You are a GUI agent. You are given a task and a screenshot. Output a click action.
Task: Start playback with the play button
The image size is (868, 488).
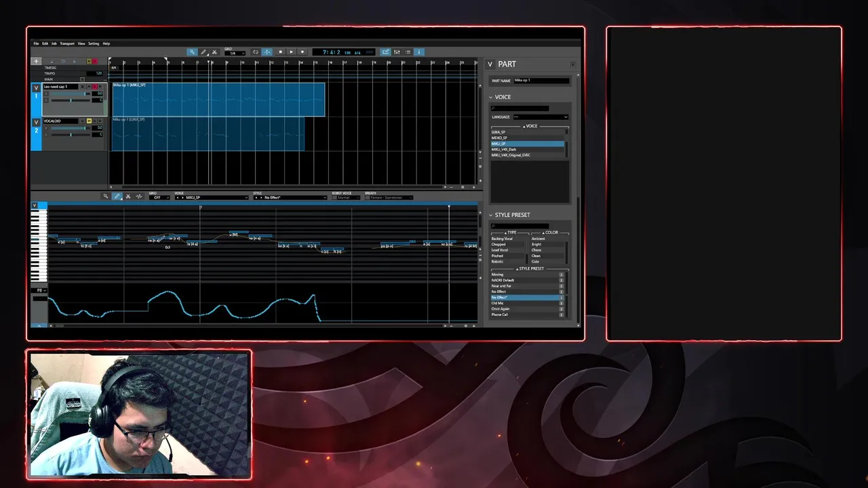pos(292,52)
